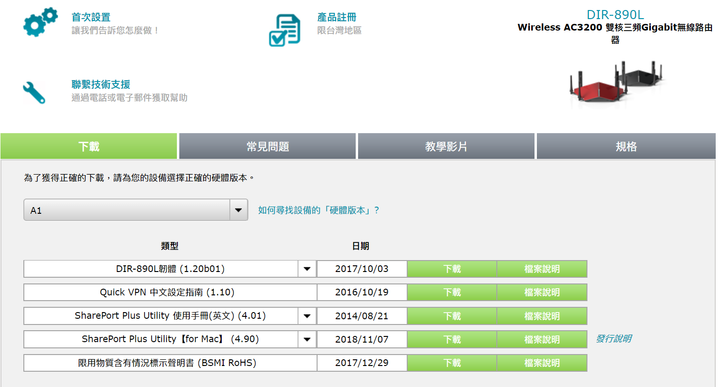Select the 下載 tab
This screenshot has height=387, width=720.
[89, 146]
